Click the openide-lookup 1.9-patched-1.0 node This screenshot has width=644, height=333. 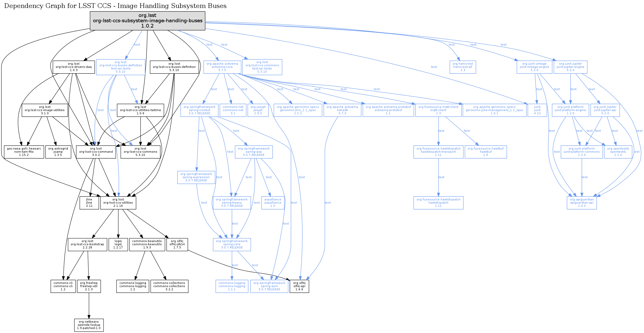(89, 325)
